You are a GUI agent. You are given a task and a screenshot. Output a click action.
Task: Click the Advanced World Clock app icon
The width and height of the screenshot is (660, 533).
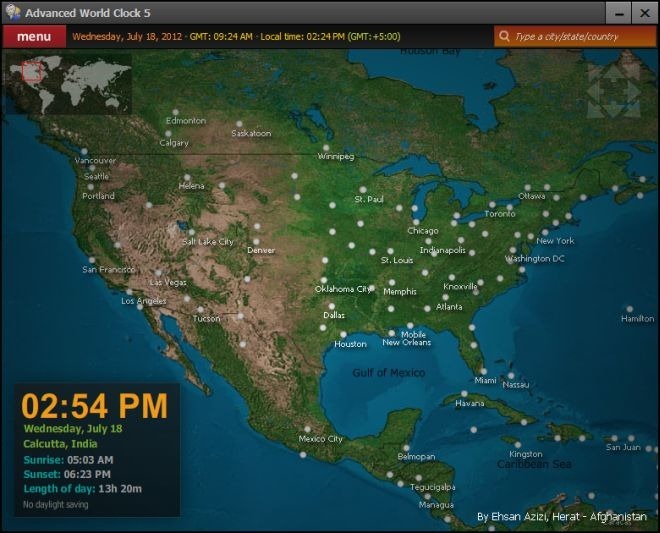coord(13,12)
